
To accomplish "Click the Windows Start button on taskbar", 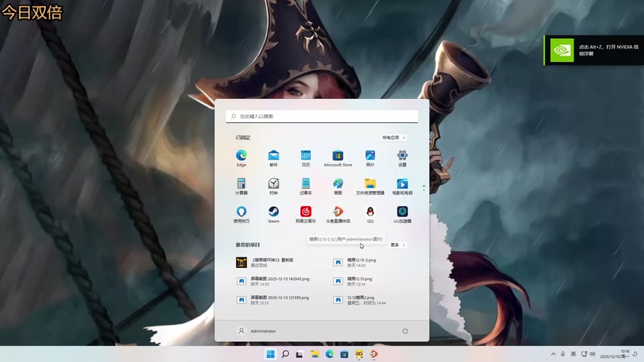I will tap(270, 354).
